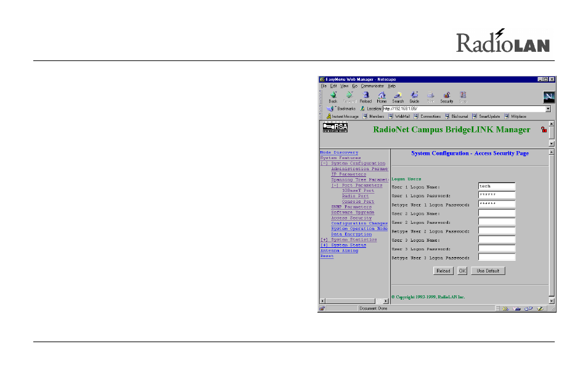Click the OK button
Viewport: 588px width, 381px height.
462,271
